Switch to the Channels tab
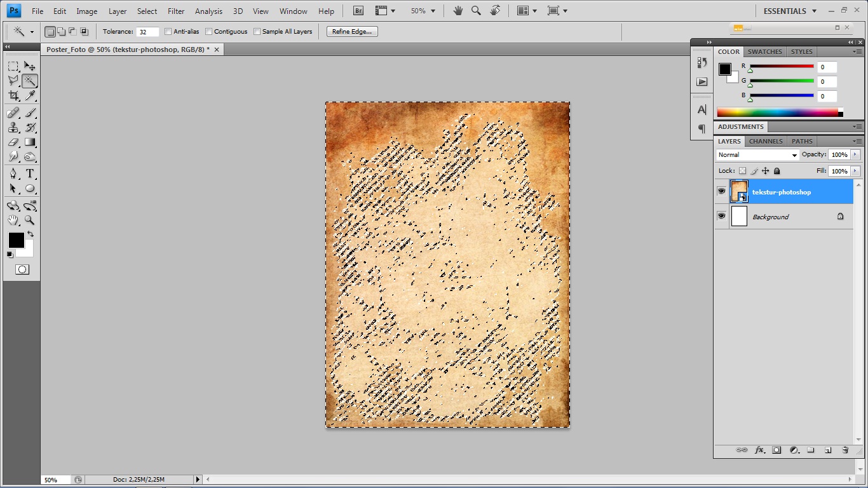The height and width of the screenshot is (488, 868). click(x=766, y=141)
